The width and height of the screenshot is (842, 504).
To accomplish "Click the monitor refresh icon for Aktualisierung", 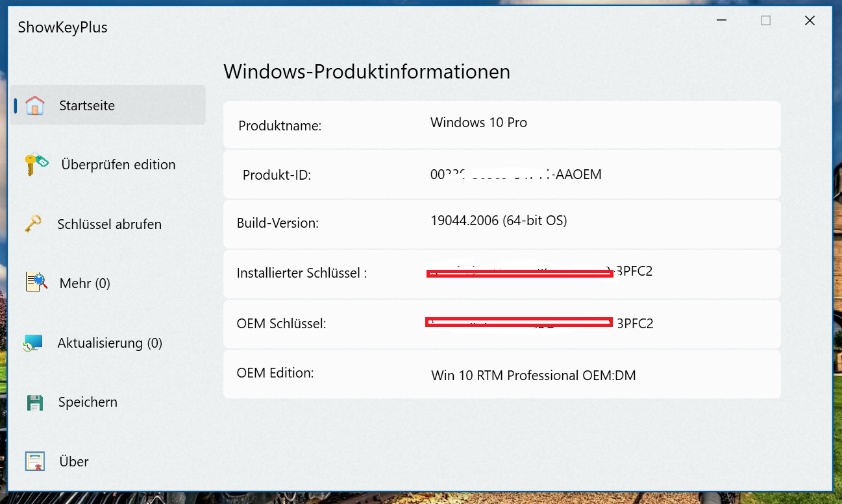I will (33, 343).
